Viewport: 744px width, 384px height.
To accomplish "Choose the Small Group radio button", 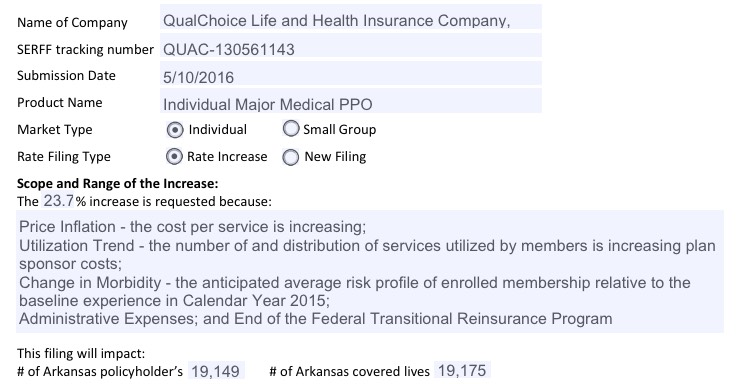I will coord(290,128).
